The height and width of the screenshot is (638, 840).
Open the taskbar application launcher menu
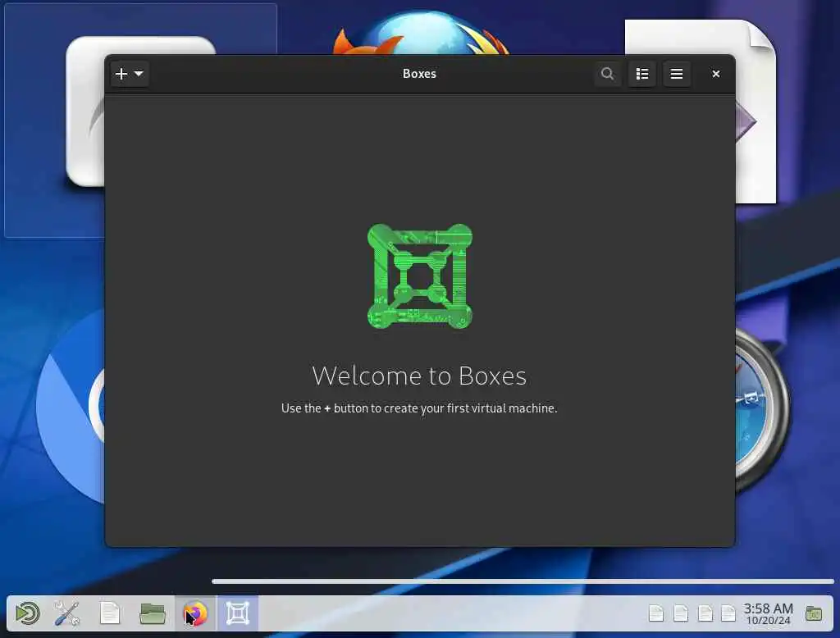[x=28, y=613]
